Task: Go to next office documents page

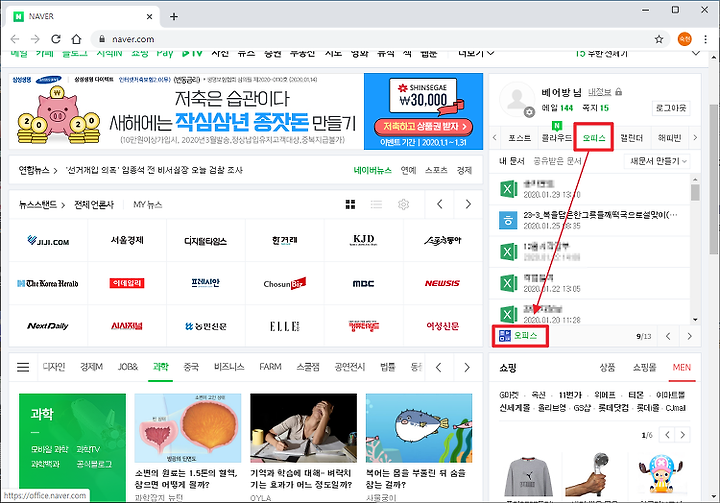Action: [x=689, y=336]
